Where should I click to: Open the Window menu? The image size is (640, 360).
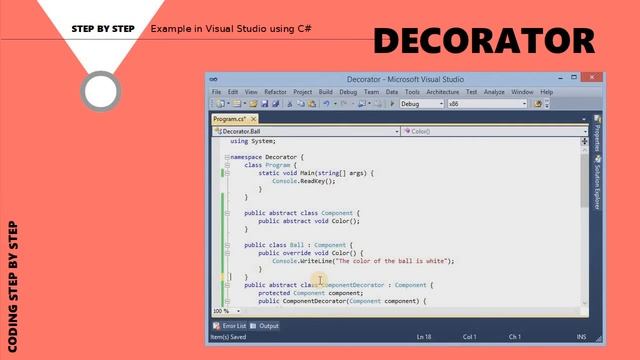522,92
